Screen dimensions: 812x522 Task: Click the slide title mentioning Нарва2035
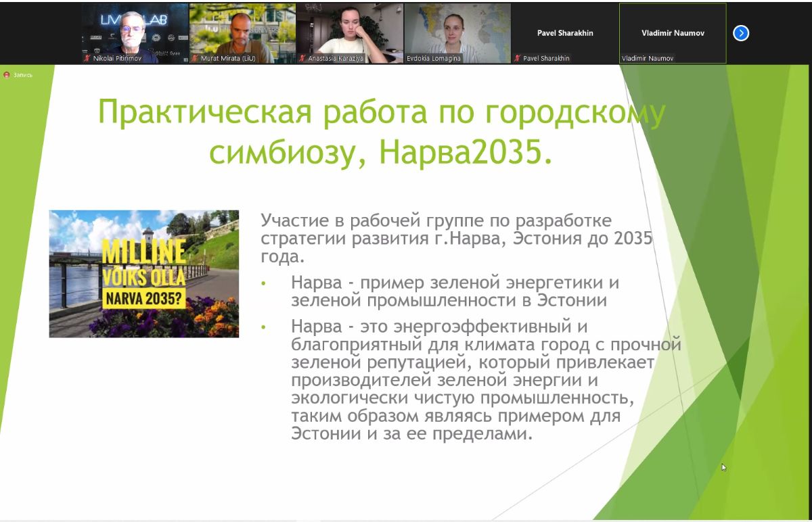point(381,132)
